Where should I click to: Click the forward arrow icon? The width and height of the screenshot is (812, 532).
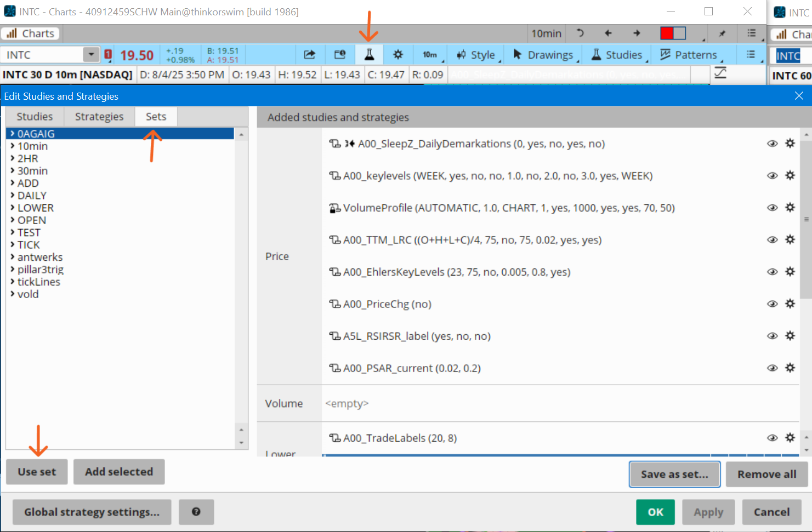click(x=637, y=33)
